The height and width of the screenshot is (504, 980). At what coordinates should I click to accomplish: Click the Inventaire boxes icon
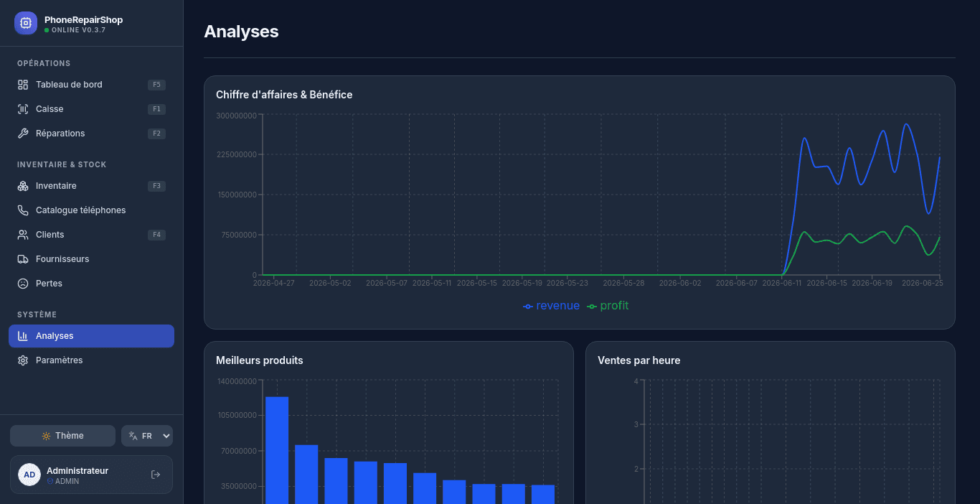[23, 186]
